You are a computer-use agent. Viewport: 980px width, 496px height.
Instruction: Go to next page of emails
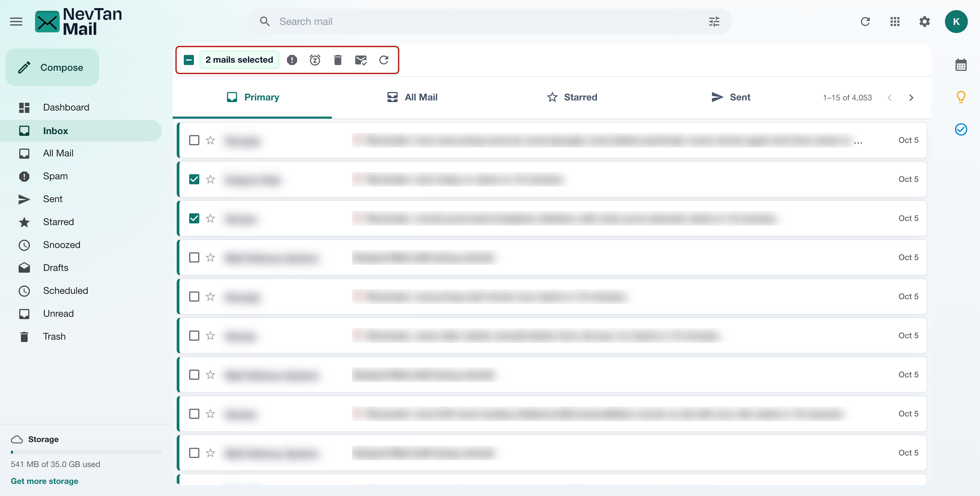point(911,98)
